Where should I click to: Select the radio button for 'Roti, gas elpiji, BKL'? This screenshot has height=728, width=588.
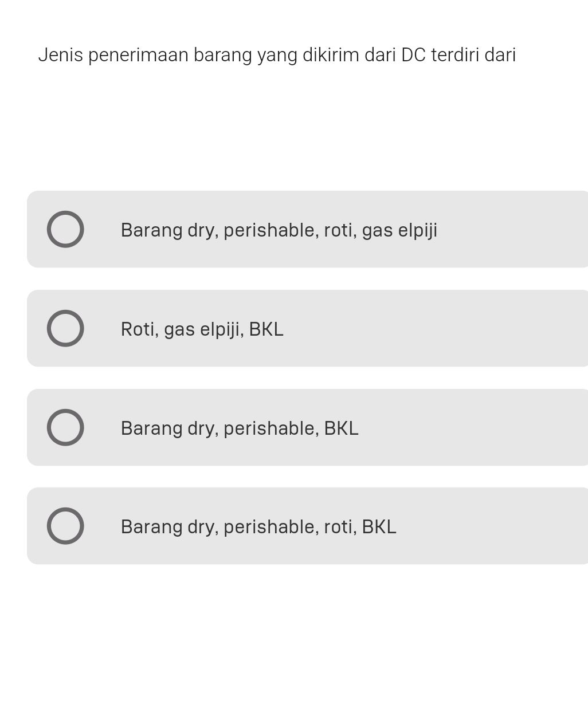pyautogui.click(x=65, y=328)
